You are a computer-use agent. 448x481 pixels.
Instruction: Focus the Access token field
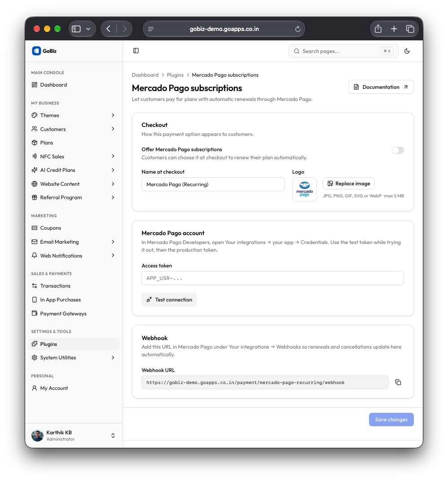pos(272,278)
